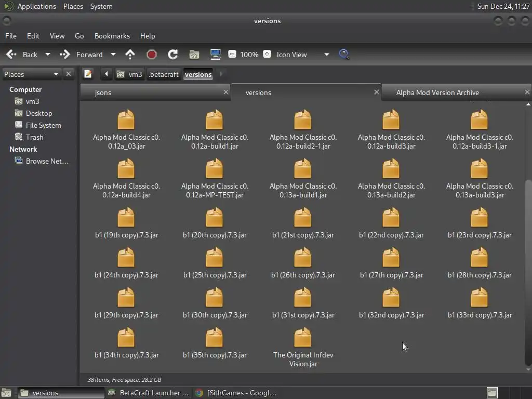
Task: Toggle text-based location entry with pencil icon
Action: [88, 74]
